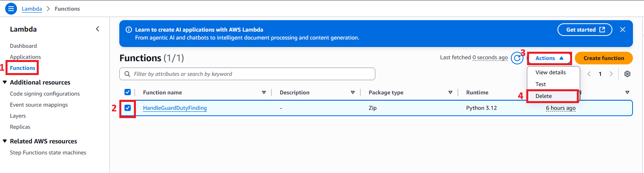The image size is (644, 173).
Task: Click the search magnifier icon
Action: (127, 74)
